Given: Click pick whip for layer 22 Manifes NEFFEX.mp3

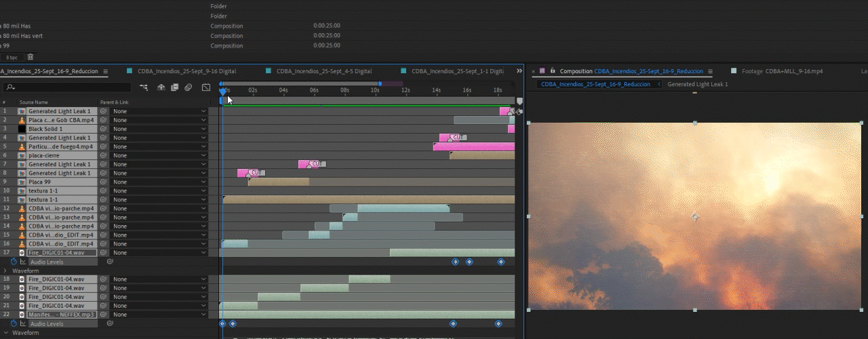Looking at the screenshot, I should (x=104, y=315).
